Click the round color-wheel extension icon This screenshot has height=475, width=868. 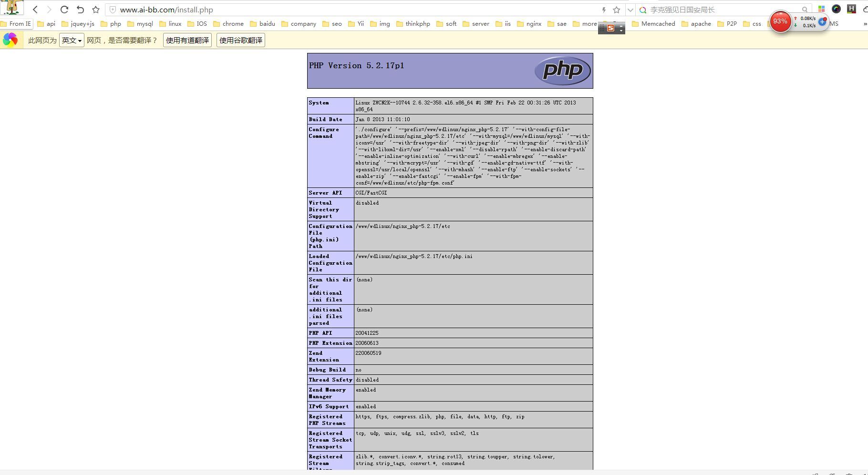(x=836, y=9)
